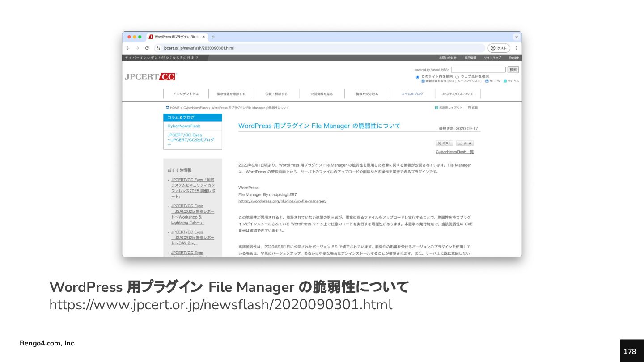Open JPCERT/CC Eyes 公式ブログ sidebar link
Image resolution: width=644 pixels, height=362 pixels.
click(191, 139)
